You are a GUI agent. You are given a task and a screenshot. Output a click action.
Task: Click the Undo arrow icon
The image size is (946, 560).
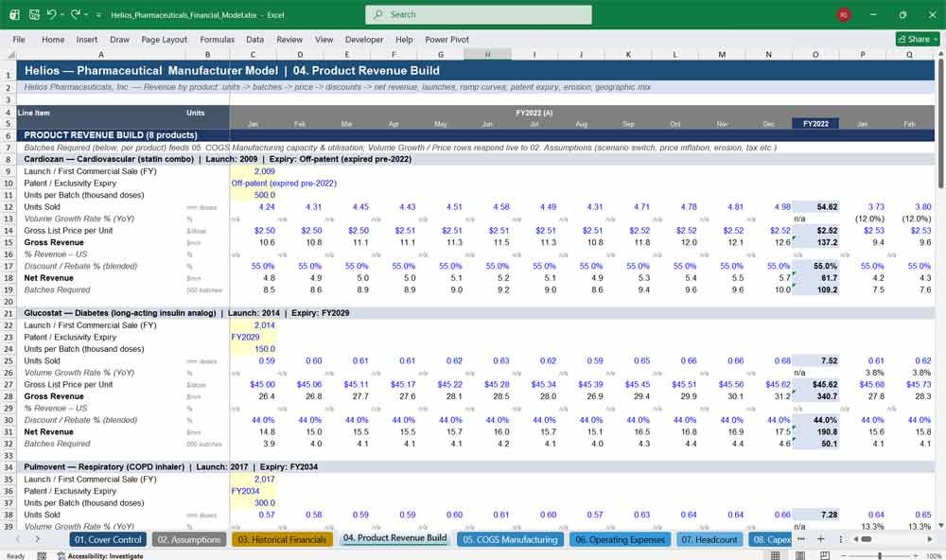[x=52, y=14]
